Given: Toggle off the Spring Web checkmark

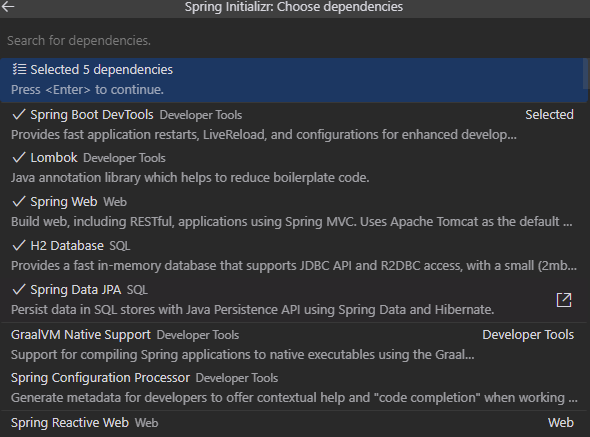Looking at the screenshot, I should pos(19,201).
